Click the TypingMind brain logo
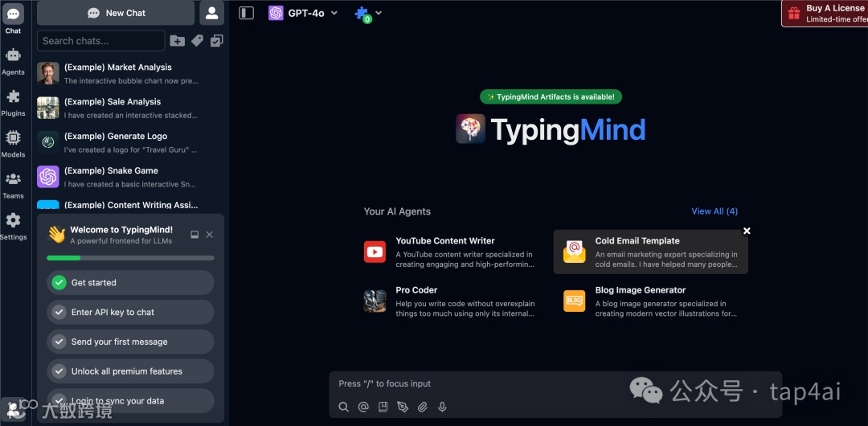The image size is (868, 426). [470, 129]
